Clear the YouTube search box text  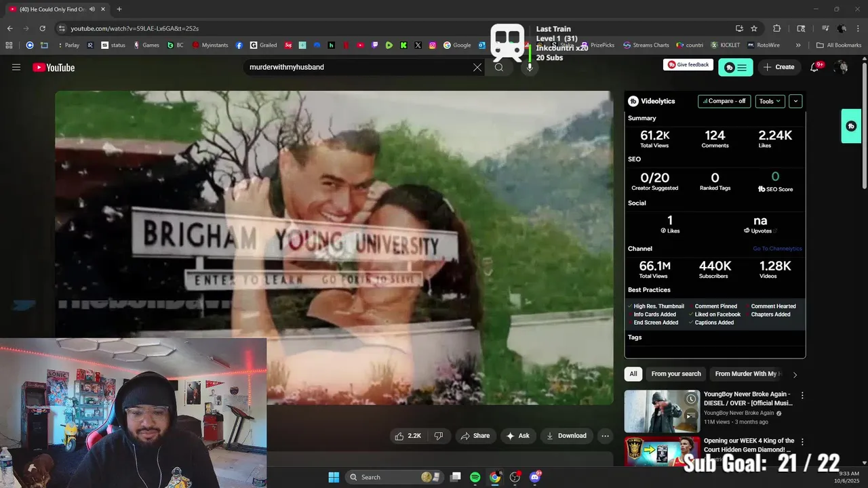click(477, 67)
